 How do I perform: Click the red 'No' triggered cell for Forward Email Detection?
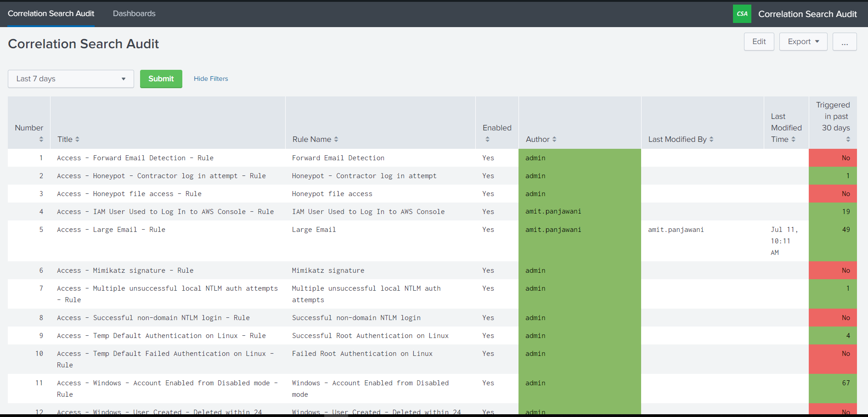833,158
